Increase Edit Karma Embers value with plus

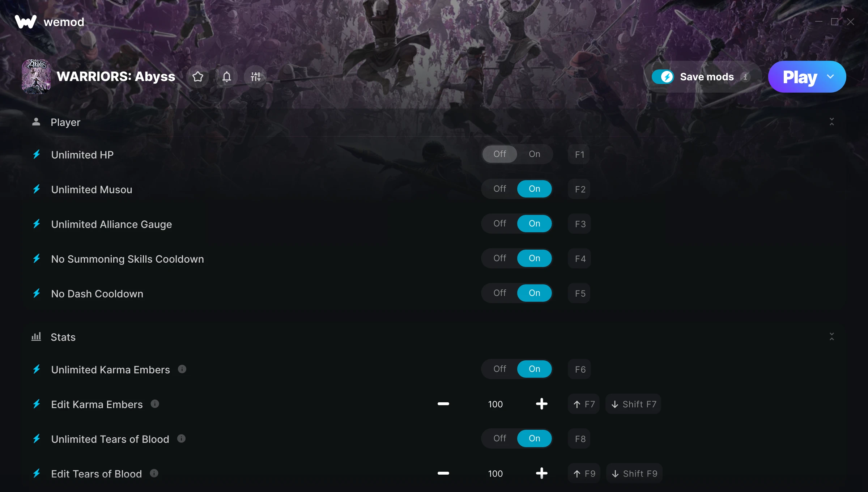pos(541,404)
